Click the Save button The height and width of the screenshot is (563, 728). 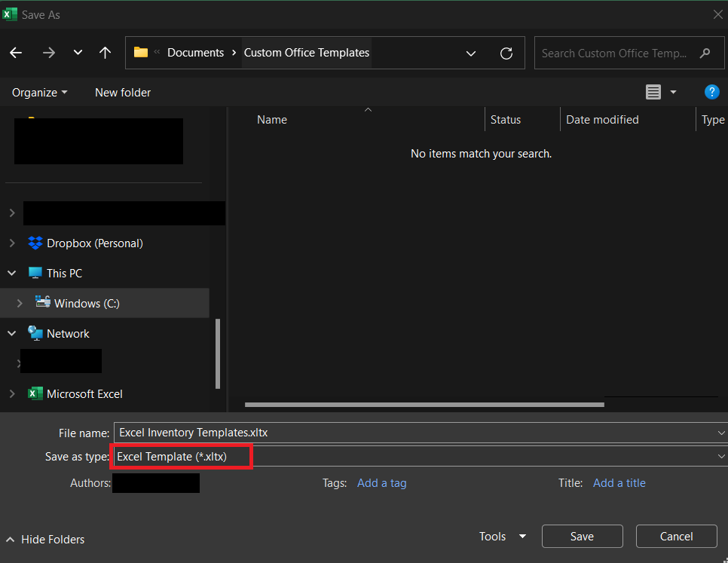point(583,537)
